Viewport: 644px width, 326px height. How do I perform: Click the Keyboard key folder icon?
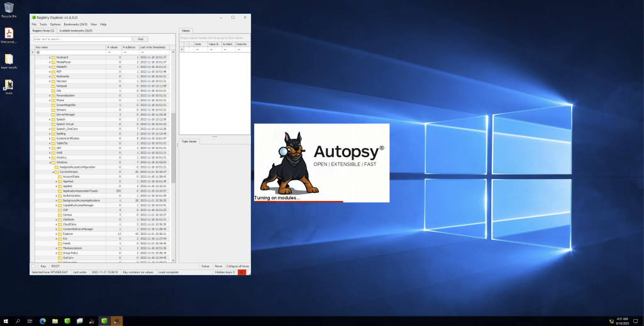coord(53,57)
